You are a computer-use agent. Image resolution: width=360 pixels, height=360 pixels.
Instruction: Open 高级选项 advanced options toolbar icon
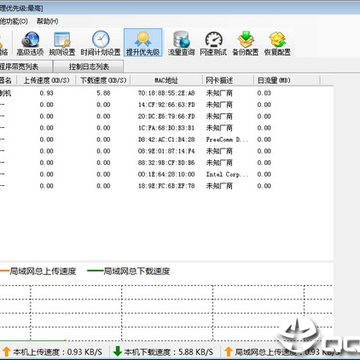[x=30, y=43]
